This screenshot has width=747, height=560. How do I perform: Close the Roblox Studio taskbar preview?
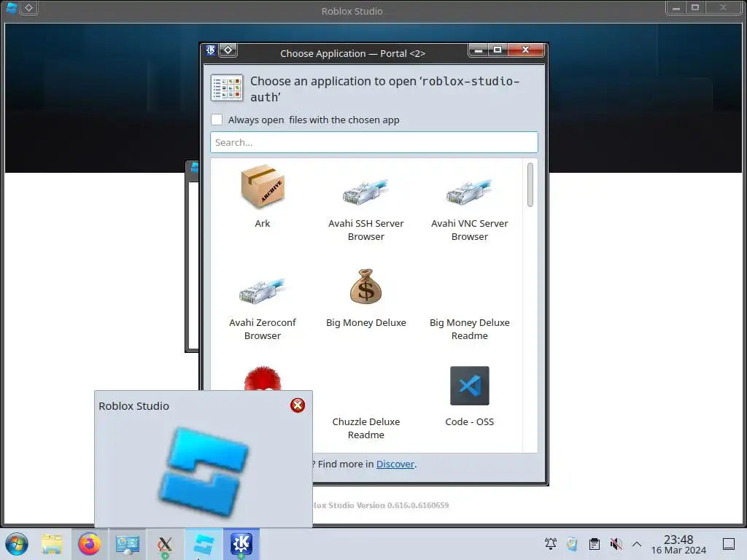[298, 405]
